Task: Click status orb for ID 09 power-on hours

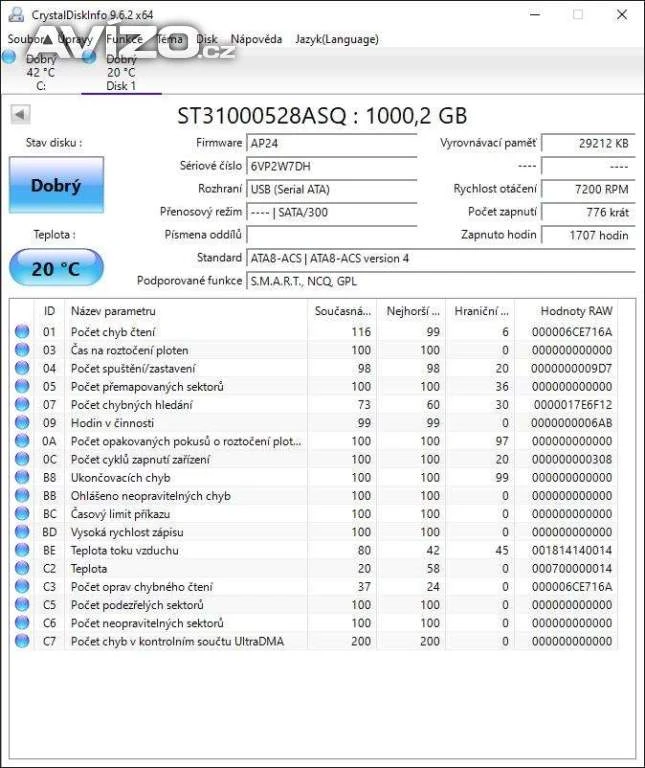Action: point(22,422)
